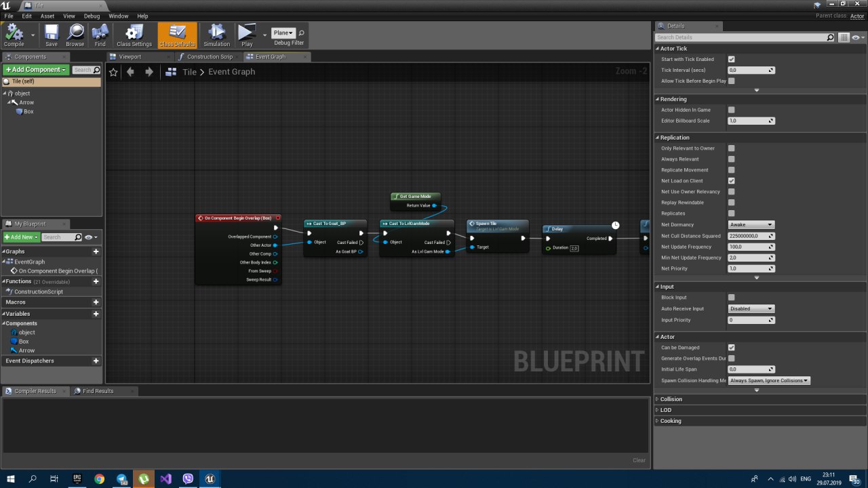Open the Unreal Engine taskbar icon
Screen dimensions: 868x488
coord(210,479)
